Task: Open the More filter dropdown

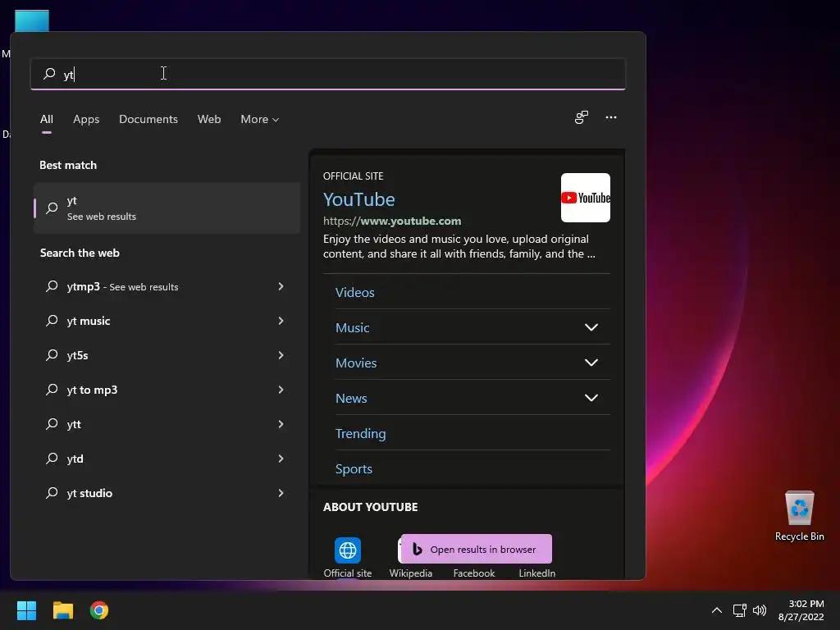Action: click(260, 119)
